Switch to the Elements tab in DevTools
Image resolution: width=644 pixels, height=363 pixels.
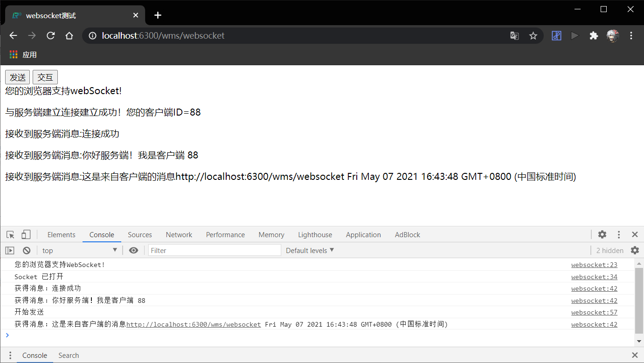[x=61, y=234]
